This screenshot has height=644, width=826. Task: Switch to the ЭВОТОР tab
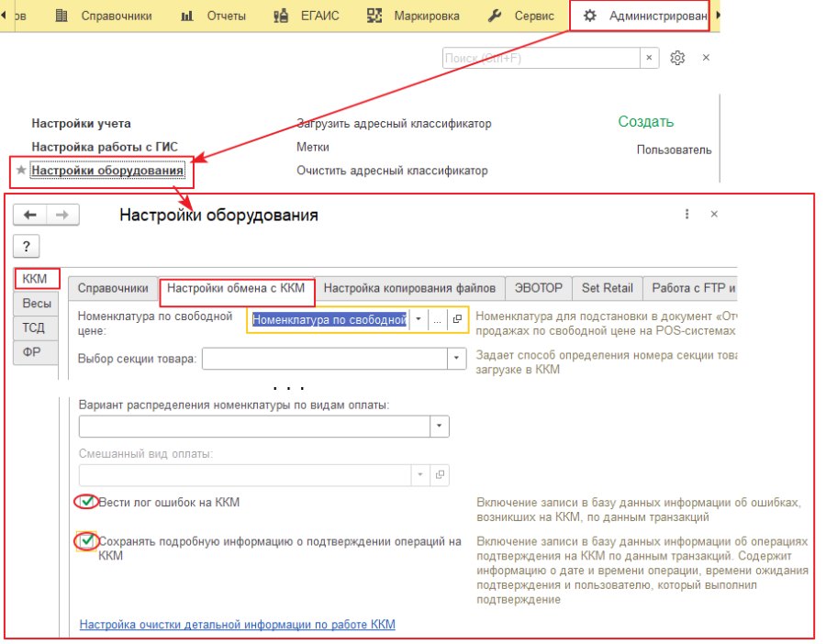point(539,288)
